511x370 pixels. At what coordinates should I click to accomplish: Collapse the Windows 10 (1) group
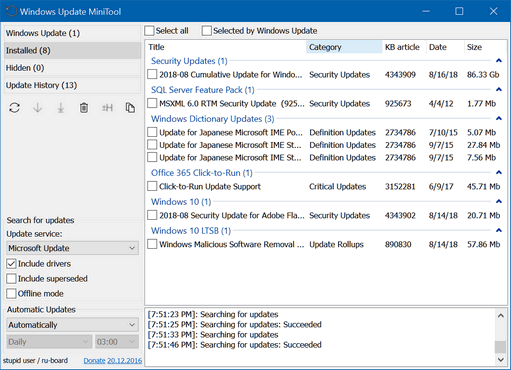click(x=499, y=202)
